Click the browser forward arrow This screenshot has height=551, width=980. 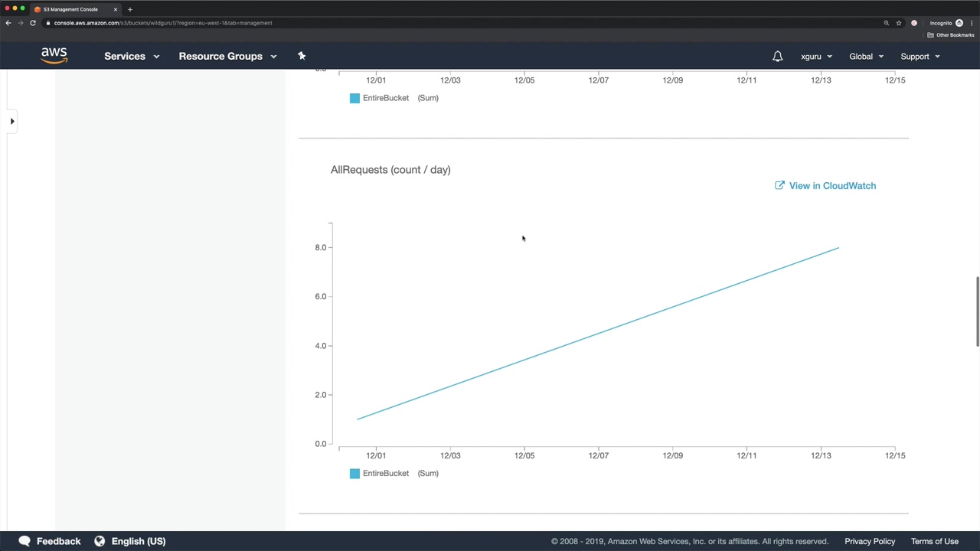21,23
